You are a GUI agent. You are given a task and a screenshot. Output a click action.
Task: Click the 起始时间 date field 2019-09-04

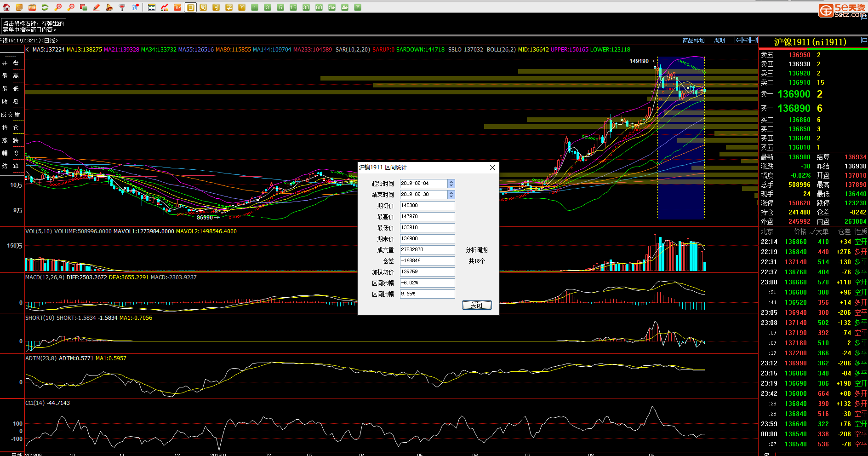pos(423,183)
